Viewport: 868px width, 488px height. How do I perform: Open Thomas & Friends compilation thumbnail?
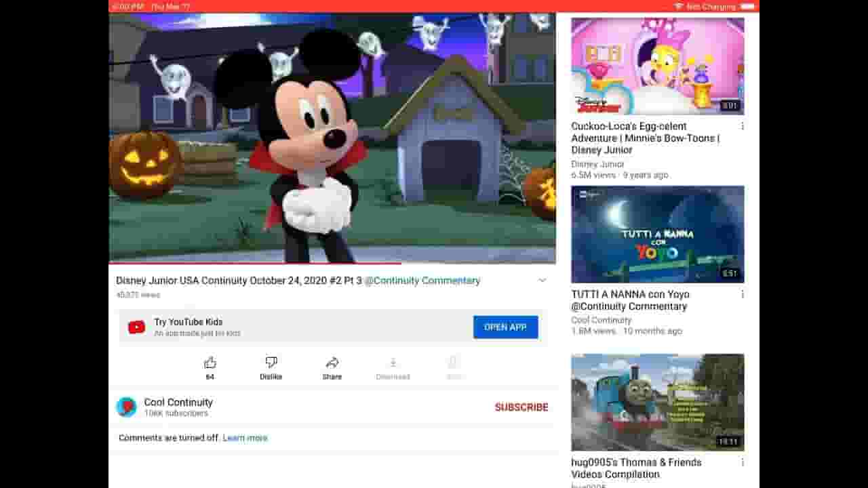pyautogui.click(x=658, y=402)
